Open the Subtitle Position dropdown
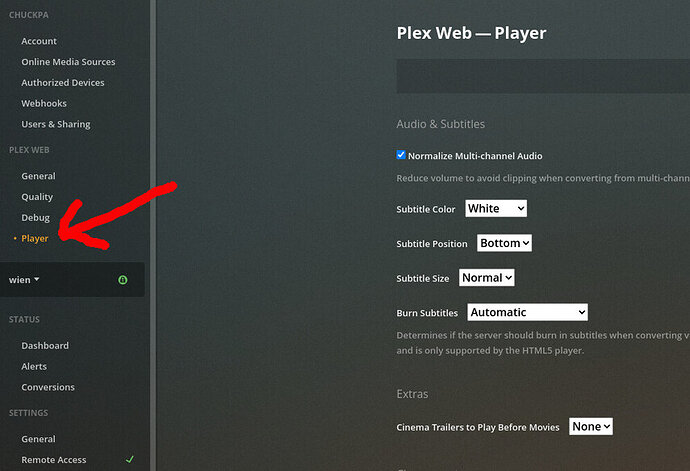The height and width of the screenshot is (471, 690). tap(504, 243)
